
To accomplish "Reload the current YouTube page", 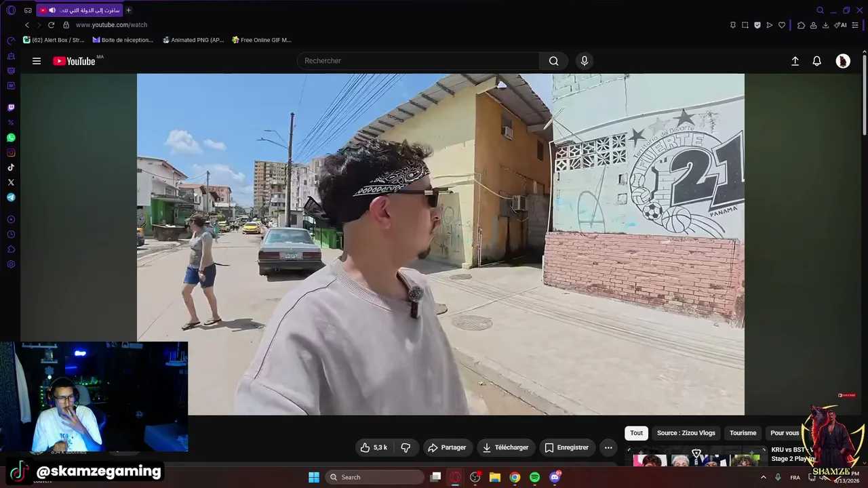I will tap(51, 25).
